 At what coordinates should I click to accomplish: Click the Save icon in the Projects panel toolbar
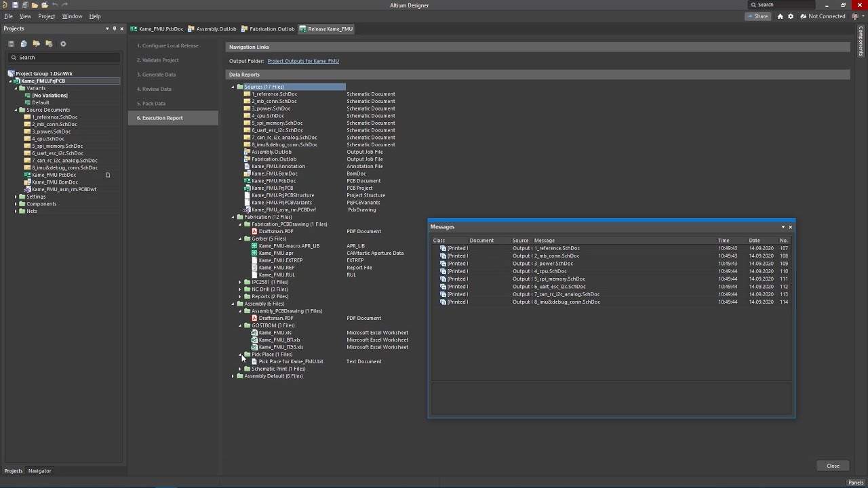click(x=11, y=43)
